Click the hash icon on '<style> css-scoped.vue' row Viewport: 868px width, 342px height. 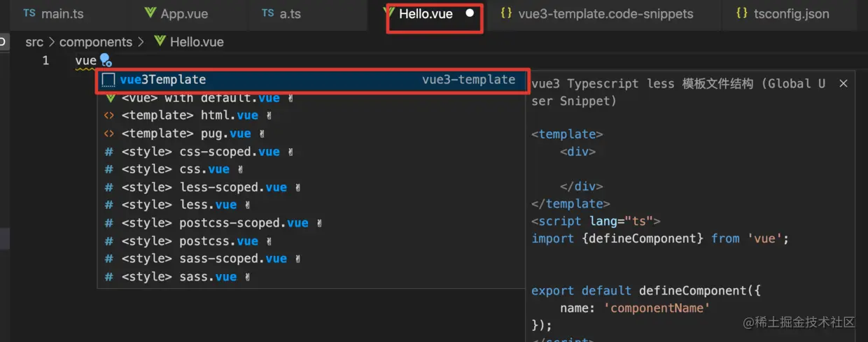[108, 152]
